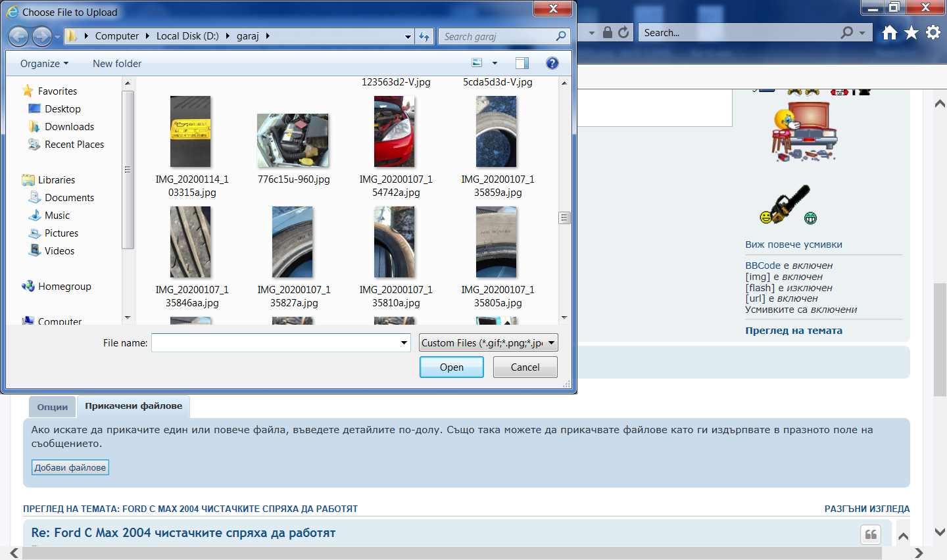Image resolution: width=947 pixels, height=560 pixels.
Task: Select Downloads in the navigation pane
Action: click(69, 127)
